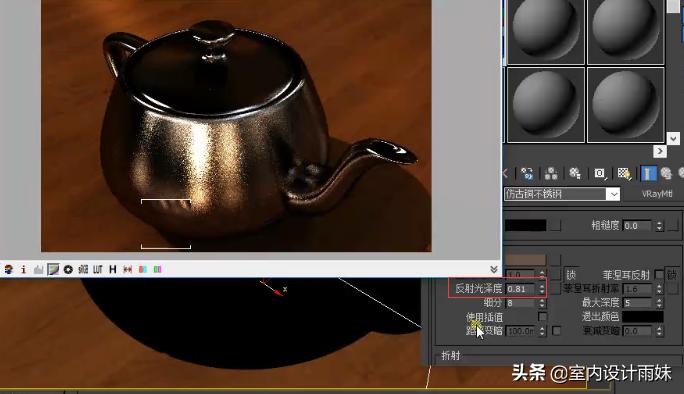Enable 菲涅耳反射 Fresnel reflection checkbox
This screenshot has width=684, height=394.
point(659,274)
